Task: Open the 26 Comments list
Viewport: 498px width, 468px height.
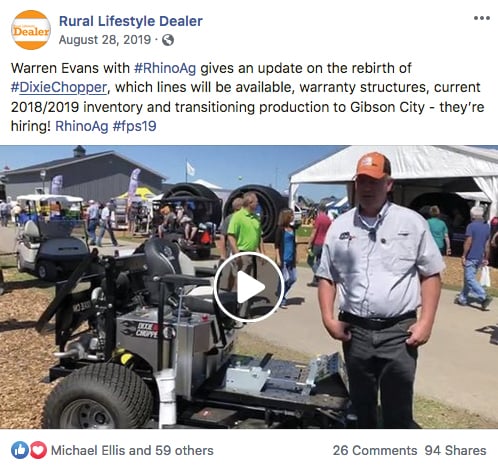Action: click(375, 450)
